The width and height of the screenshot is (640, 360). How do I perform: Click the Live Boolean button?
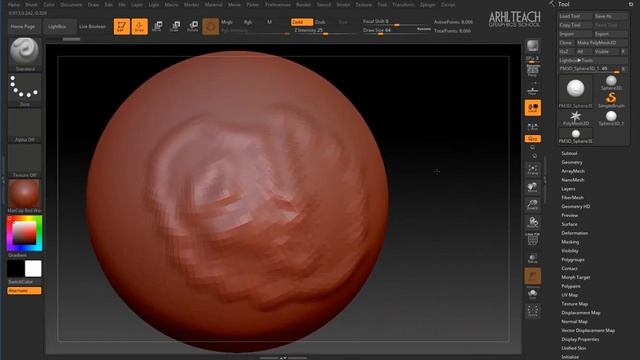pos(92,27)
